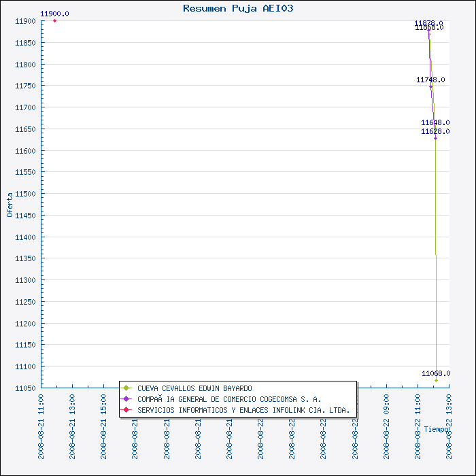Click the CUEVA CEVALLOS EDWIN BAYARDO legend label

194,388
